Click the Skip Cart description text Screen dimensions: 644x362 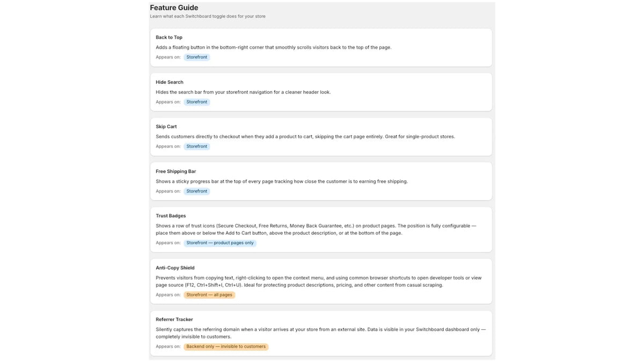click(305, 137)
